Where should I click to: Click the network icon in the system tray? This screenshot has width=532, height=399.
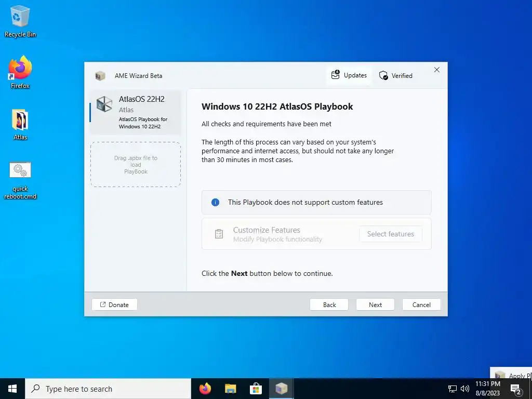tap(453, 389)
